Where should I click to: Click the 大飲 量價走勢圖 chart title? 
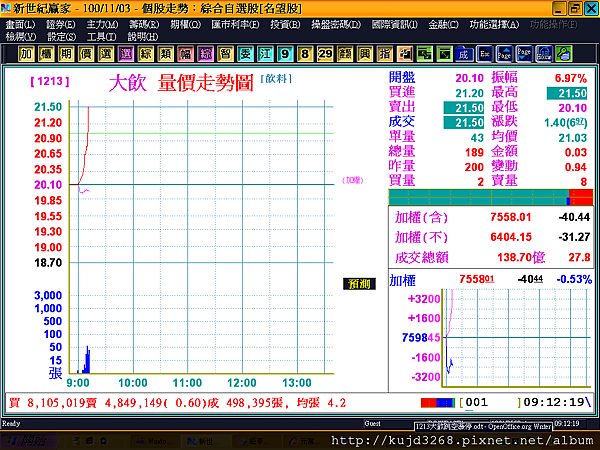click(x=181, y=83)
